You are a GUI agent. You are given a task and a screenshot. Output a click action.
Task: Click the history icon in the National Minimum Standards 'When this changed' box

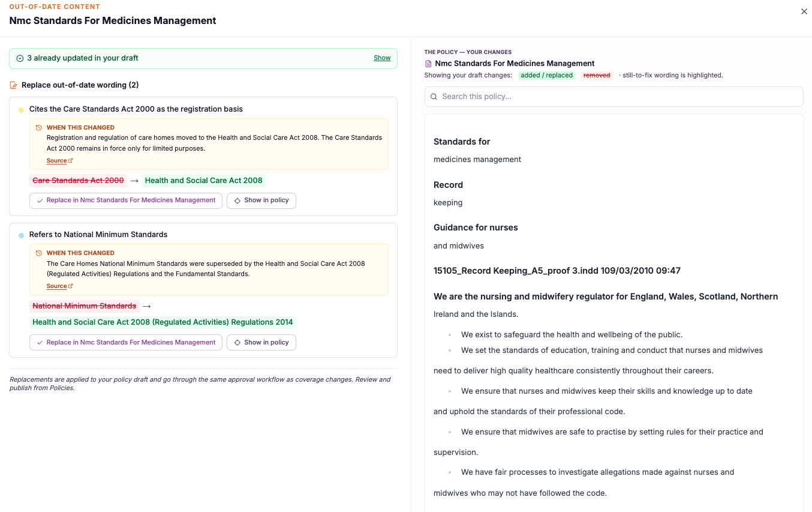tap(39, 253)
